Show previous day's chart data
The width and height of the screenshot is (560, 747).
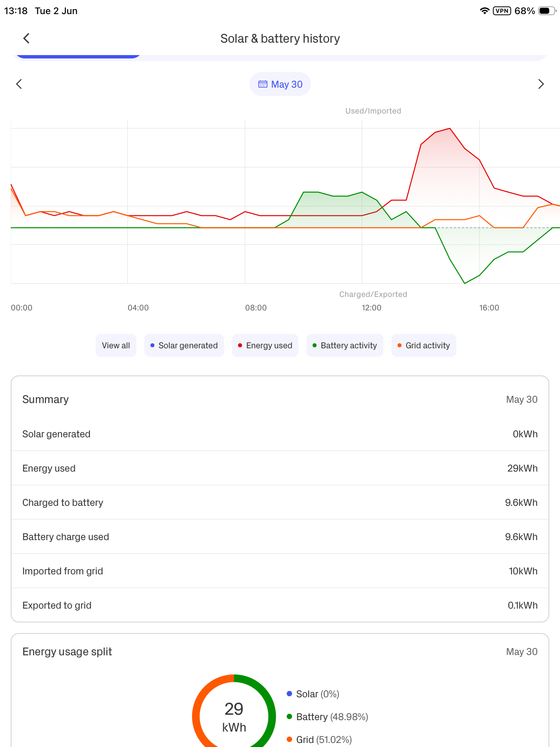tap(19, 84)
